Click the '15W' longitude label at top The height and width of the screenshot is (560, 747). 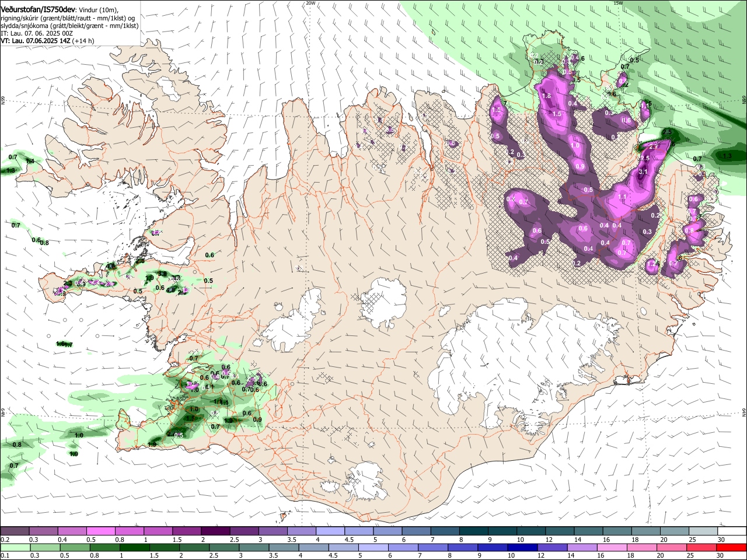pyautogui.click(x=618, y=3)
